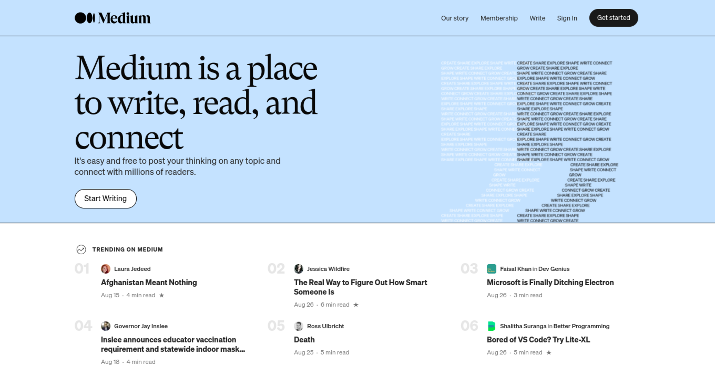The height and width of the screenshot is (366, 715).
Task: Open the article Afghanistan Meant Nothing
Action: tap(149, 283)
